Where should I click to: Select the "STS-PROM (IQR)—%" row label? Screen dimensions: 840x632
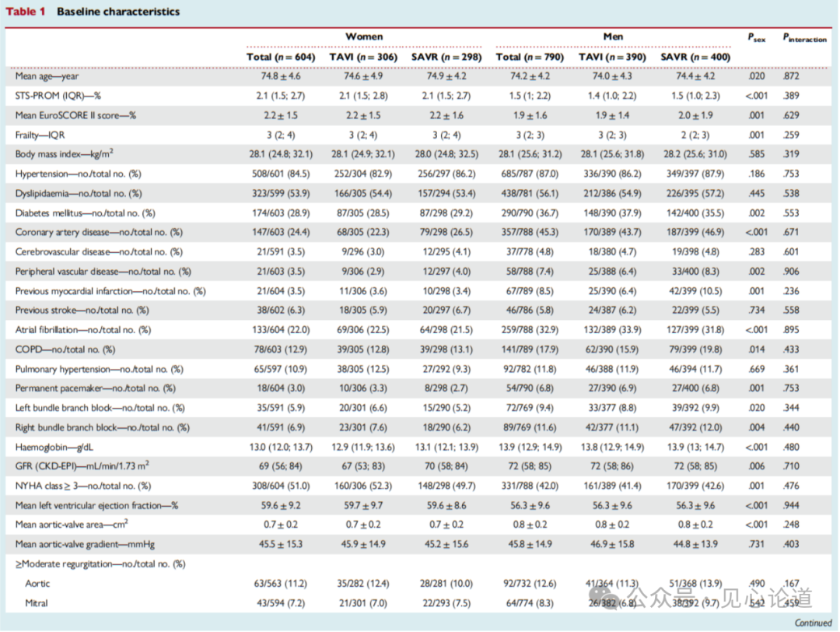coord(59,96)
